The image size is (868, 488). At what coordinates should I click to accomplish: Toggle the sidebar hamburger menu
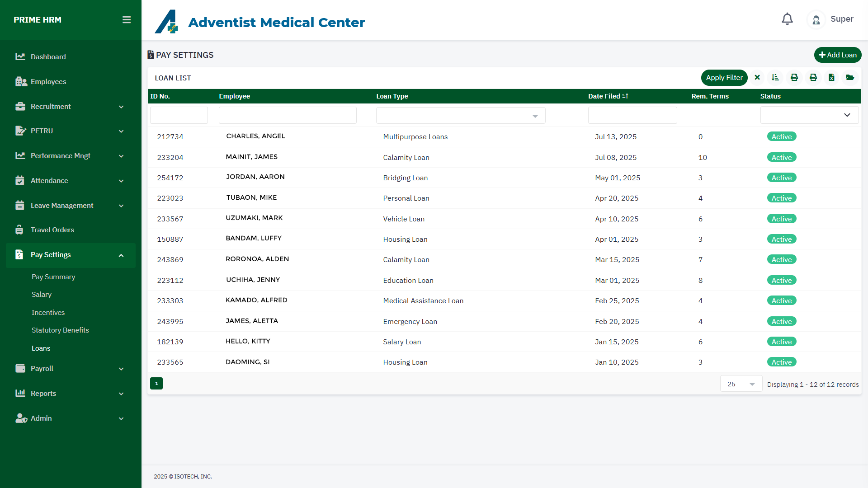(127, 20)
